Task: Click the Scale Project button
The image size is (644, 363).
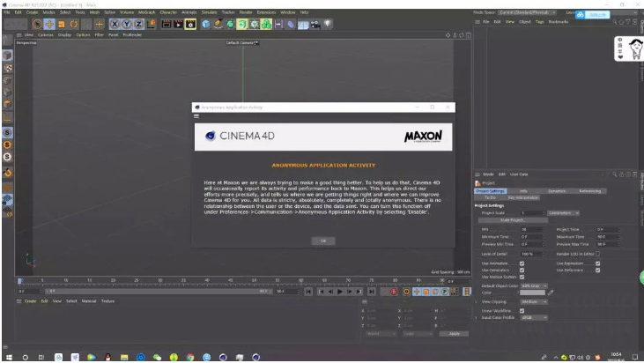Action: pyautogui.click(x=509, y=220)
